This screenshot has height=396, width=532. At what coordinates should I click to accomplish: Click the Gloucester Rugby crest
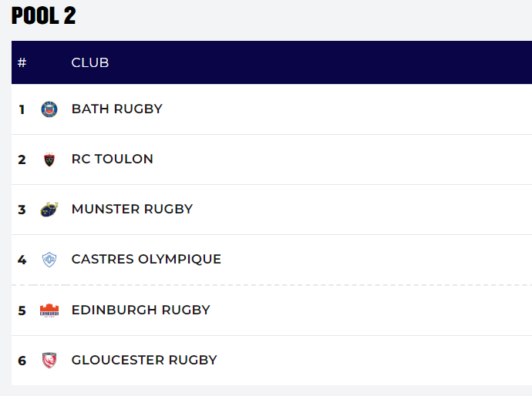(x=49, y=361)
